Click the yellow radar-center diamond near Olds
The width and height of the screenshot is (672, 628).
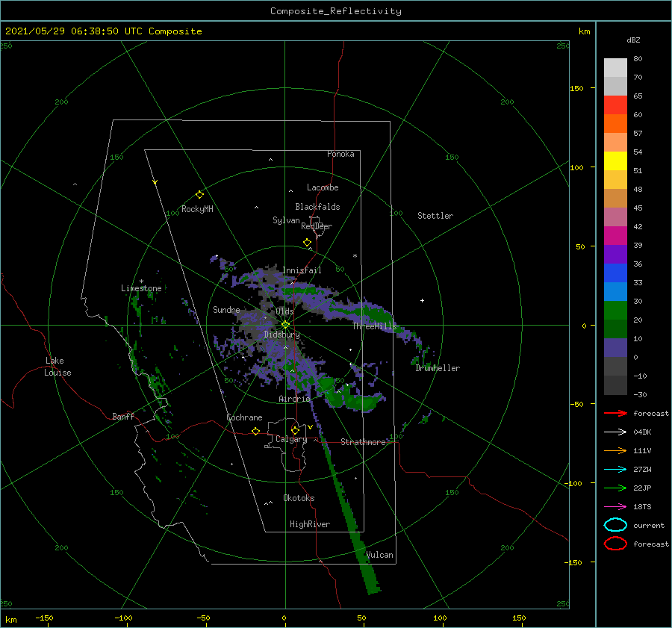(x=285, y=325)
